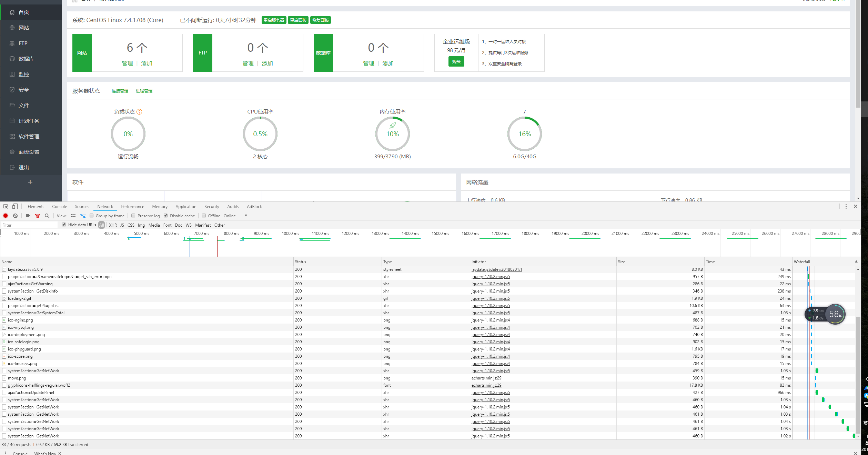Open Application DevTools tab
Screen dimensions: 868x455
tap(186, 207)
